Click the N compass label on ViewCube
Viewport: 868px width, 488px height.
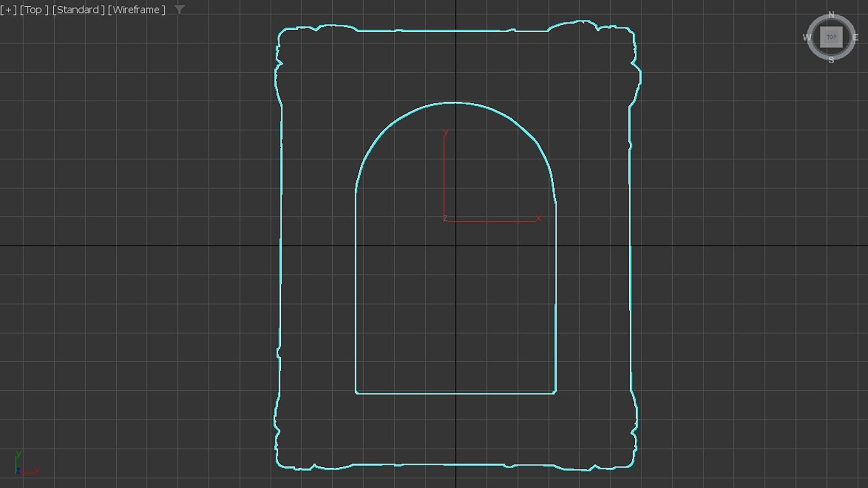(x=831, y=15)
